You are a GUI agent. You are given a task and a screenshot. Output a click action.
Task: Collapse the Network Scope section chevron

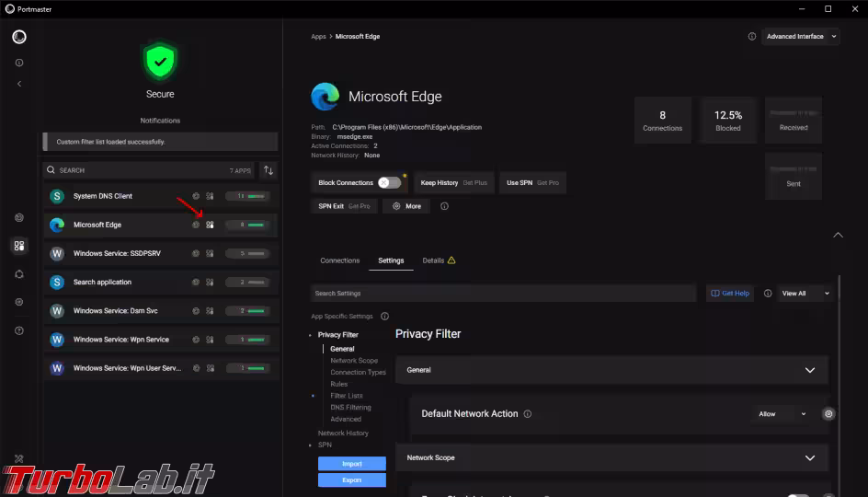click(x=810, y=458)
